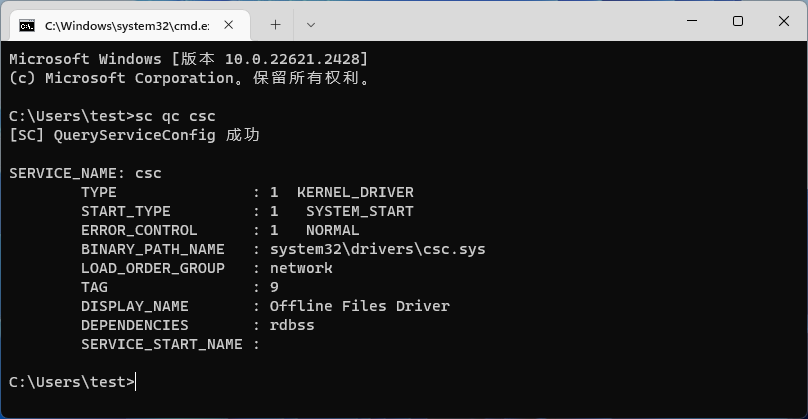Click the system32\drivers\csc.sys binary path

tap(377, 249)
